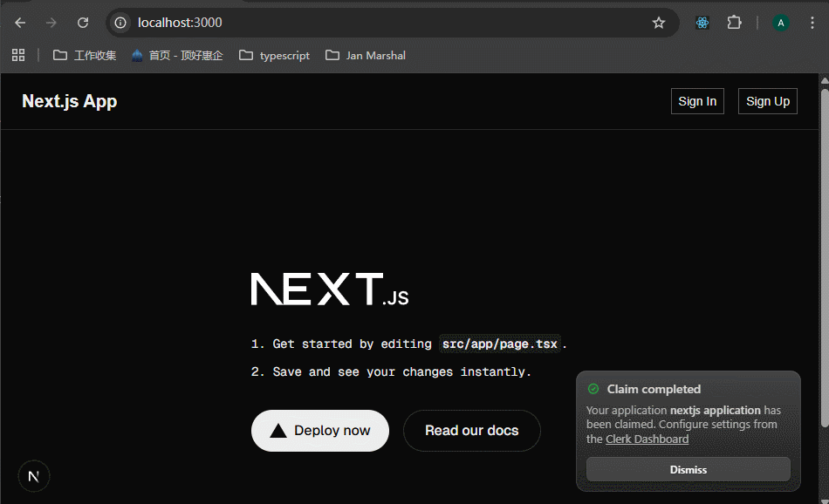
Task: Follow the Clerk Dashboard link
Action: tap(647, 439)
